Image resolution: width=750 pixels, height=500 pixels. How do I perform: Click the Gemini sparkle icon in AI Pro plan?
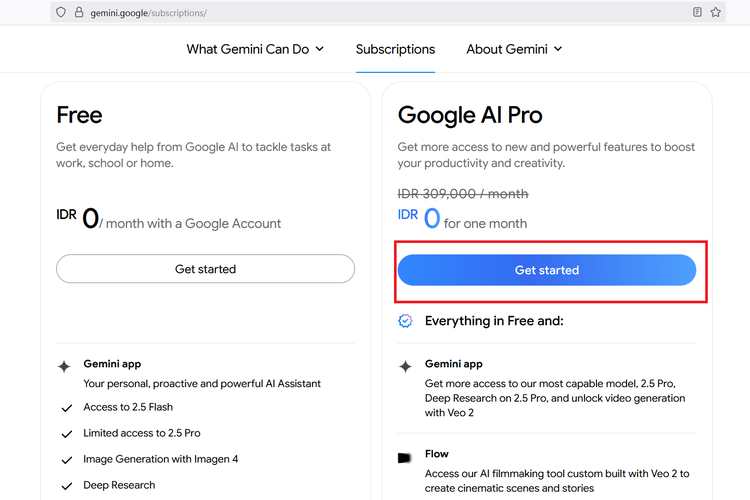coord(405,367)
